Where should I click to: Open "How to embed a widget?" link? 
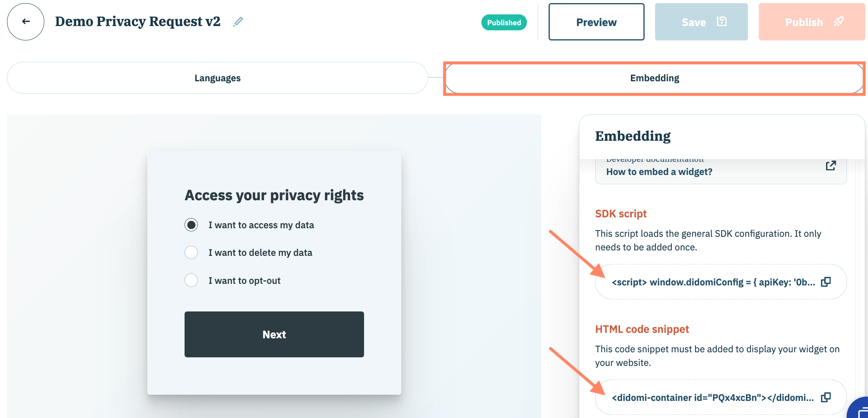point(659,172)
